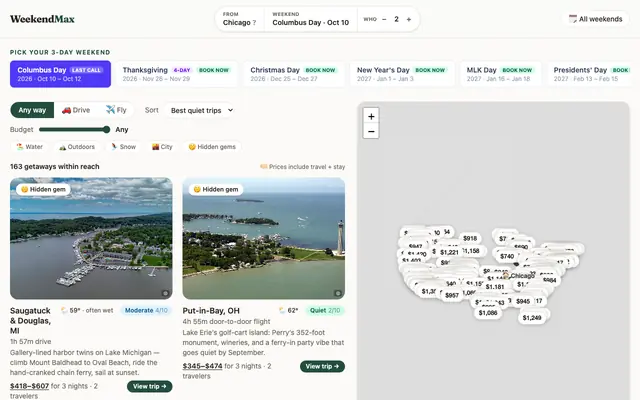Image resolution: width=640 pixels, height=400 pixels.
Task: Select the $1,086 map price marker
Action: (488, 313)
